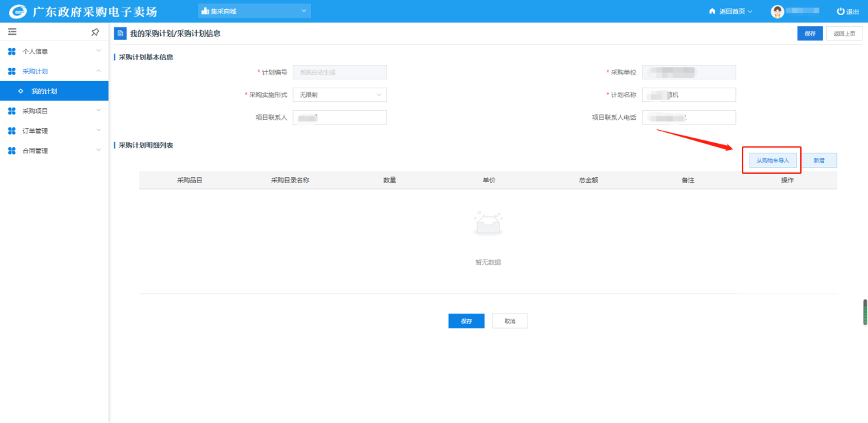Click the user avatar icon
Viewport: 868px width, 423px height.
[777, 12]
